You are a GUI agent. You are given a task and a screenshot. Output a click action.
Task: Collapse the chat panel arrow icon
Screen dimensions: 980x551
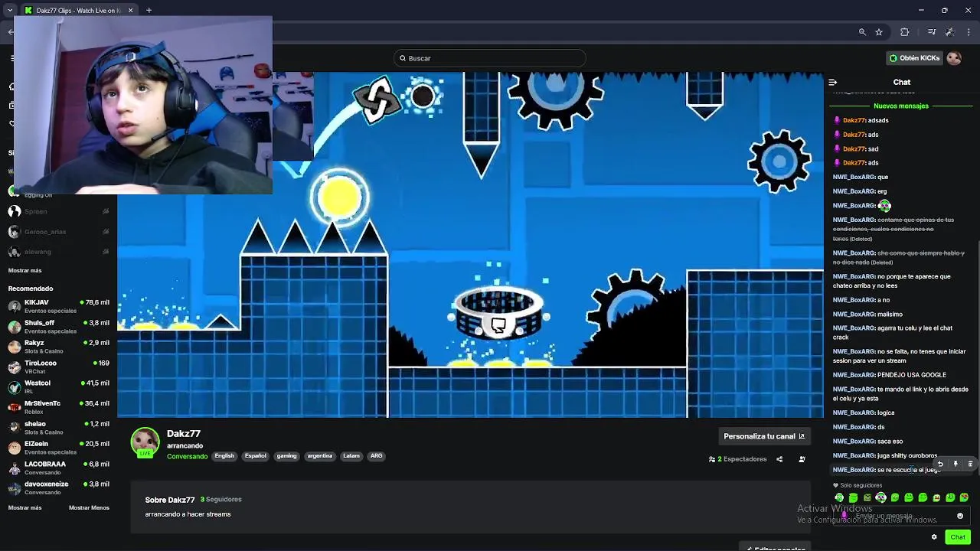(x=832, y=82)
